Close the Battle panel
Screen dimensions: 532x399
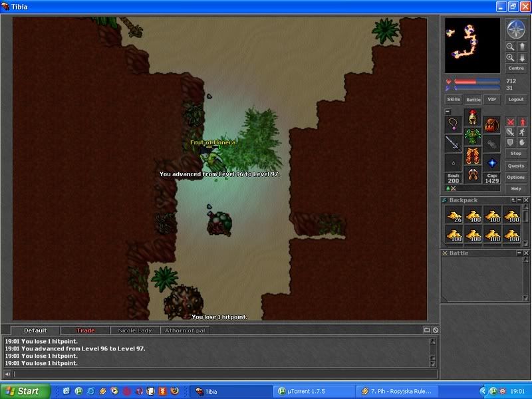(526, 253)
